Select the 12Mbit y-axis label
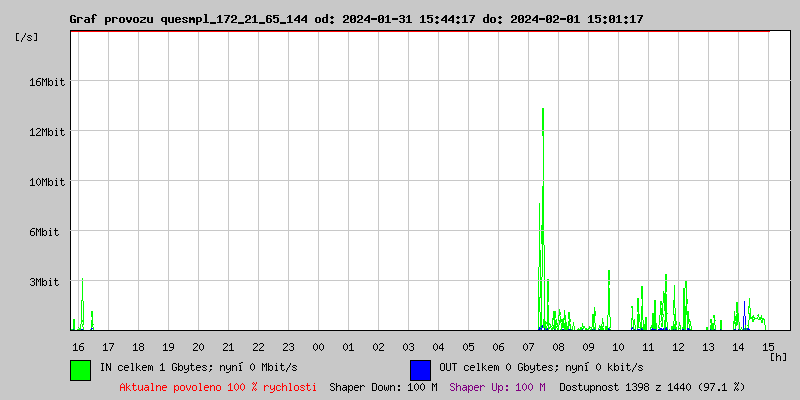 [46, 132]
